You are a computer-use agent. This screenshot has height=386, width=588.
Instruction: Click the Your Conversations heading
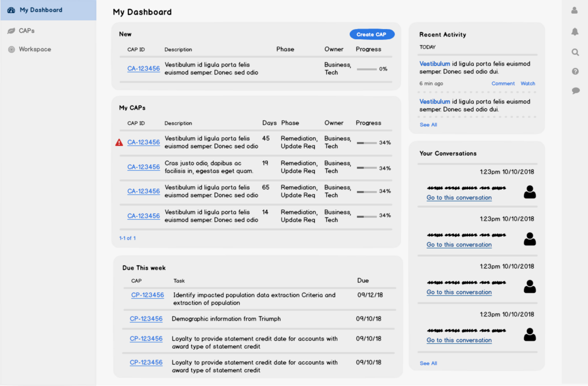(x=448, y=153)
